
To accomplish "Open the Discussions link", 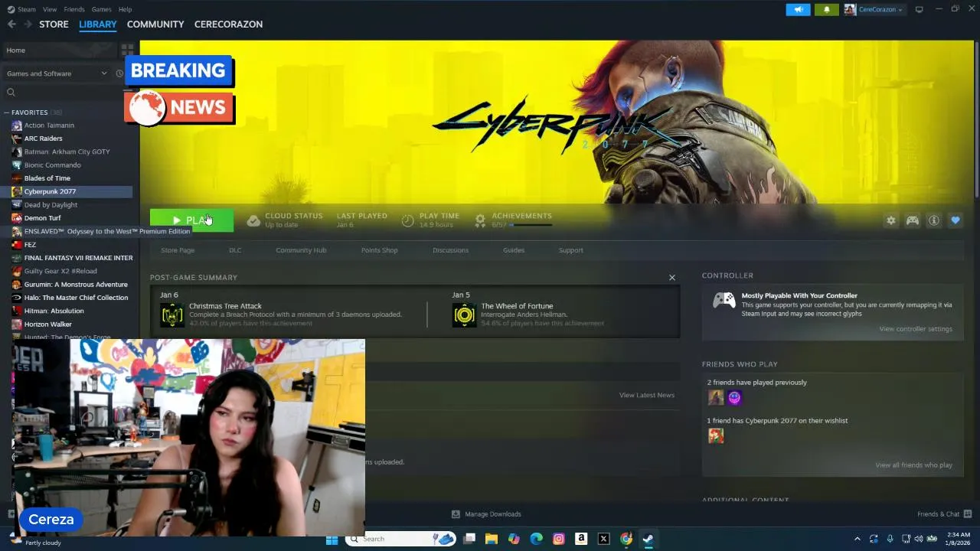I will pos(450,250).
